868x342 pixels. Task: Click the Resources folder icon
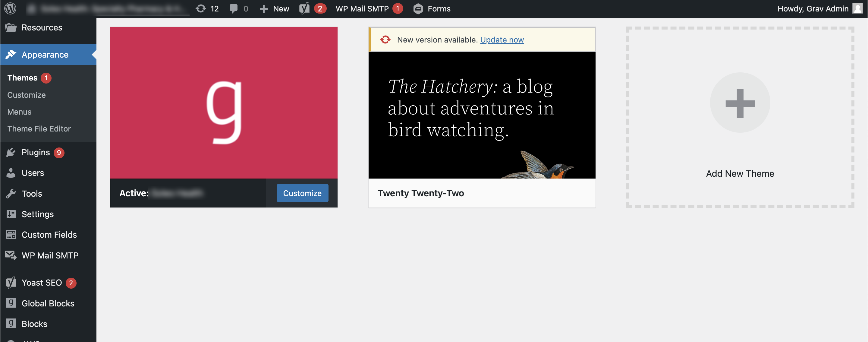click(x=11, y=27)
